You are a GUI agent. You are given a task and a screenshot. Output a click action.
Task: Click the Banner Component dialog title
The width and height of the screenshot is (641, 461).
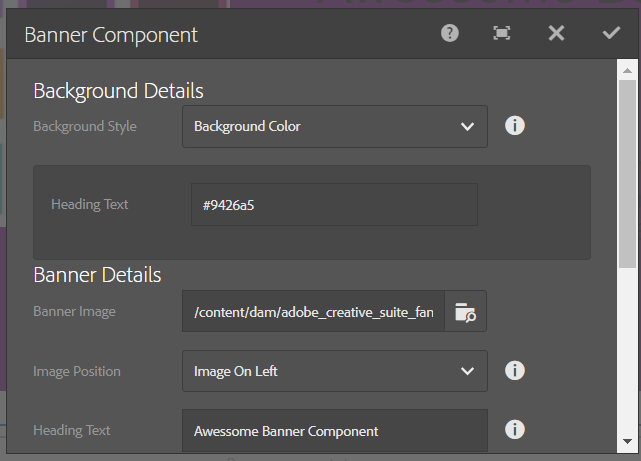pyautogui.click(x=111, y=35)
